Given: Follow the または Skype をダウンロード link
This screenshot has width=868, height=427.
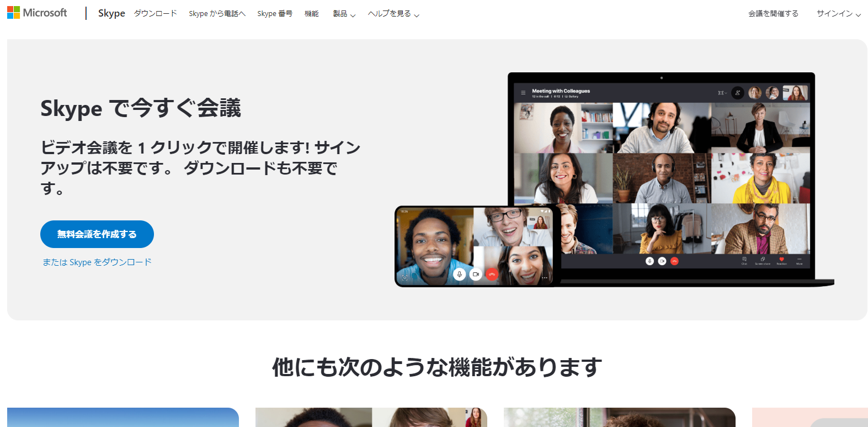Looking at the screenshot, I should (x=97, y=262).
